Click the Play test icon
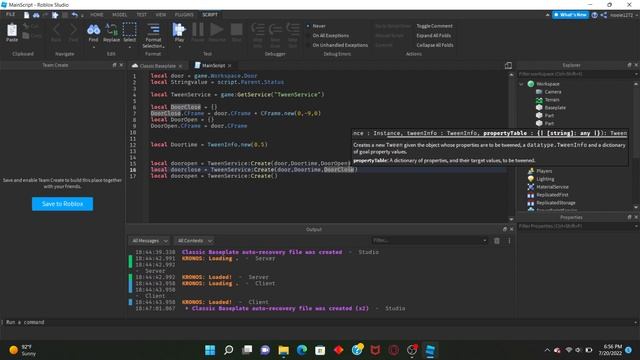 point(179,30)
